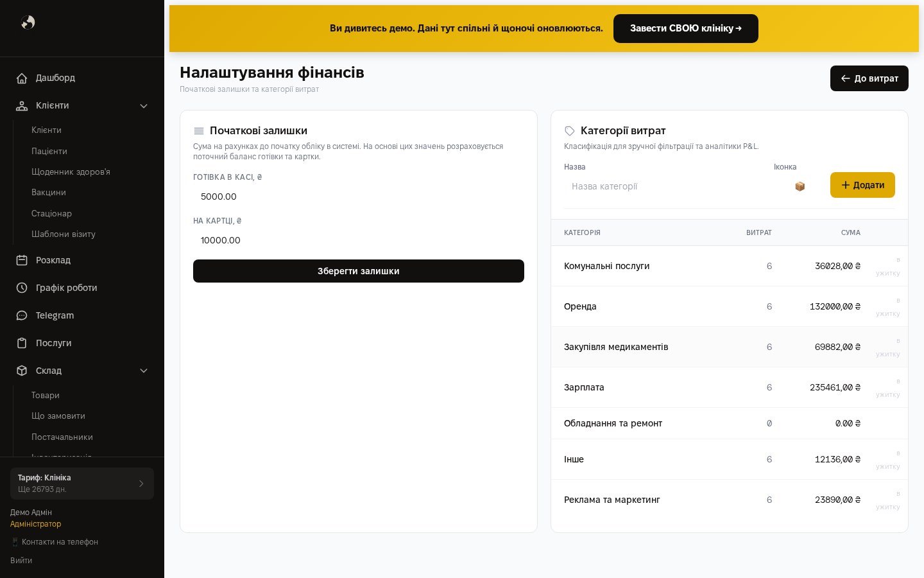
Task: Open Дашборд via its home icon
Action: coord(22,78)
